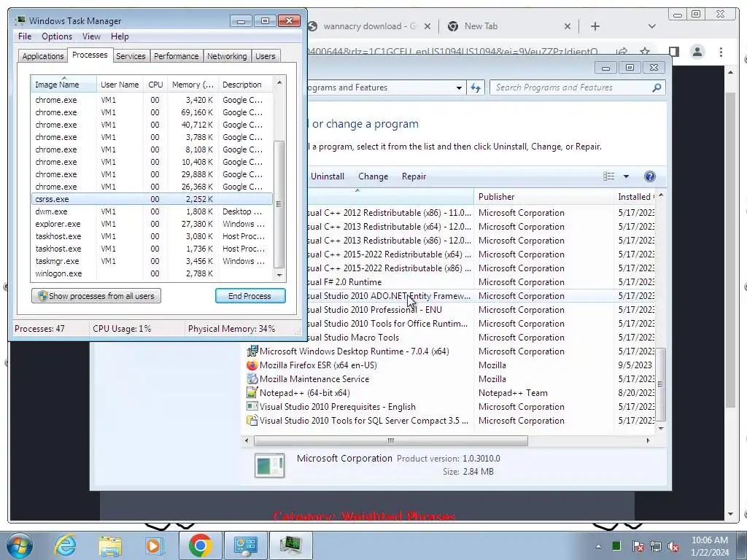
Task: Open view options dropdown arrow
Action: click(626, 176)
